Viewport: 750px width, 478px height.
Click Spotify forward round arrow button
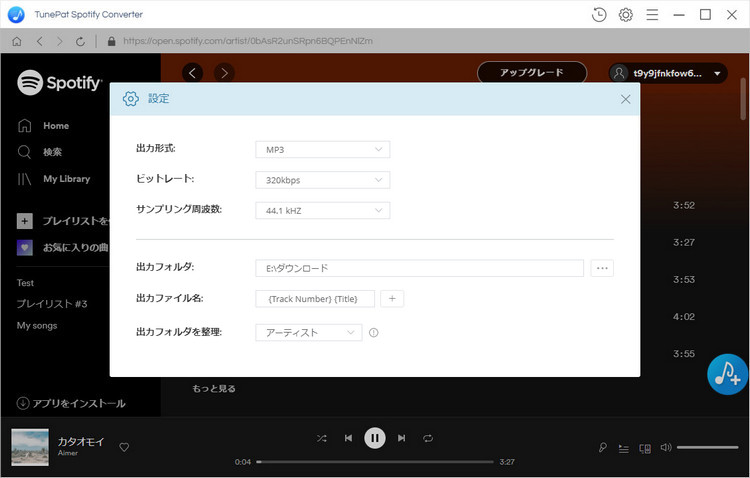pos(224,73)
